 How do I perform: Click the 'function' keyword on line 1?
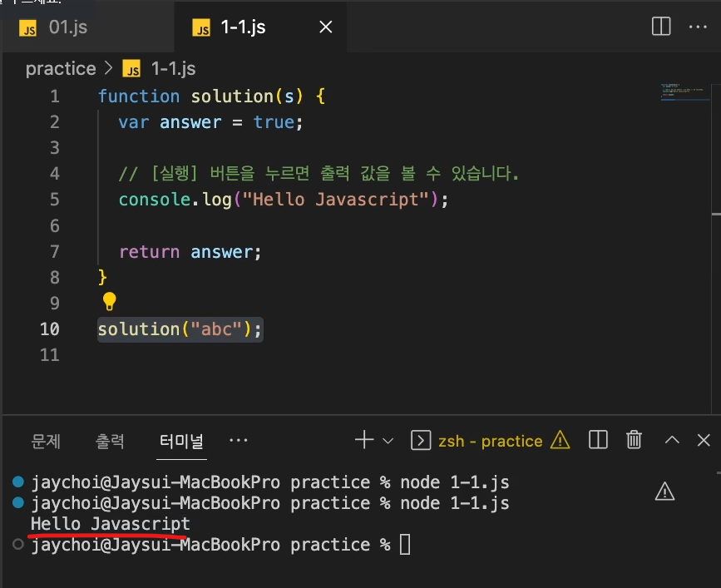coord(139,96)
